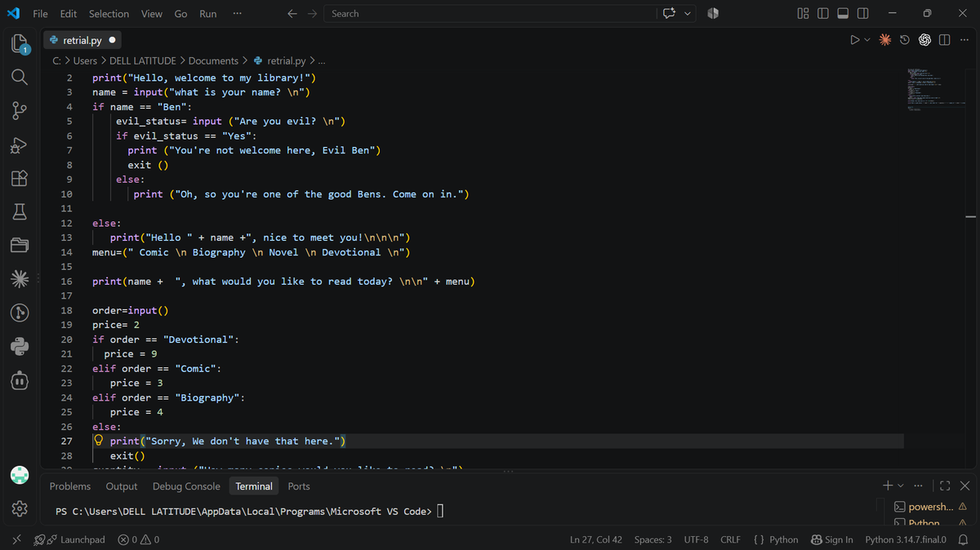Click the Copilot chat icon in title bar

[x=670, y=14]
